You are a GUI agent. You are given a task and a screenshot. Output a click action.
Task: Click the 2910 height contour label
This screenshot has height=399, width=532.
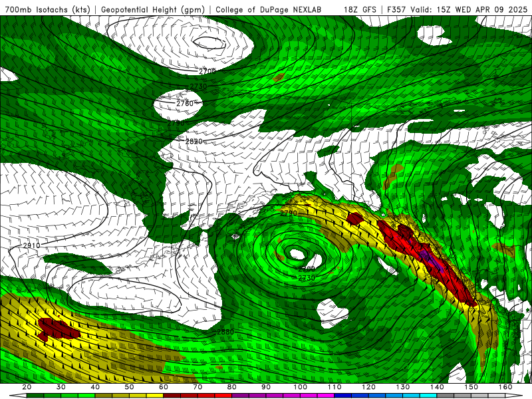pos(31,245)
